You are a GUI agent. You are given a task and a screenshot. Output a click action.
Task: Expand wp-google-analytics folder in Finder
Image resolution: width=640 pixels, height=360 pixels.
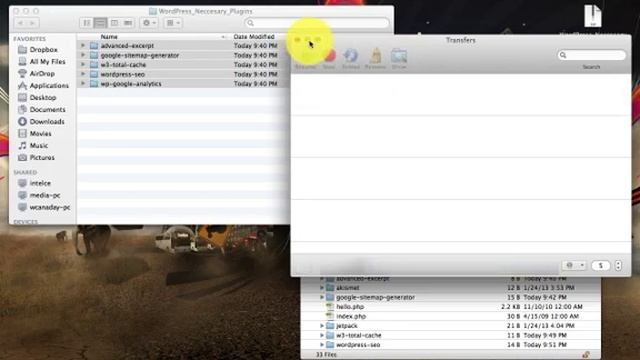(x=83, y=83)
